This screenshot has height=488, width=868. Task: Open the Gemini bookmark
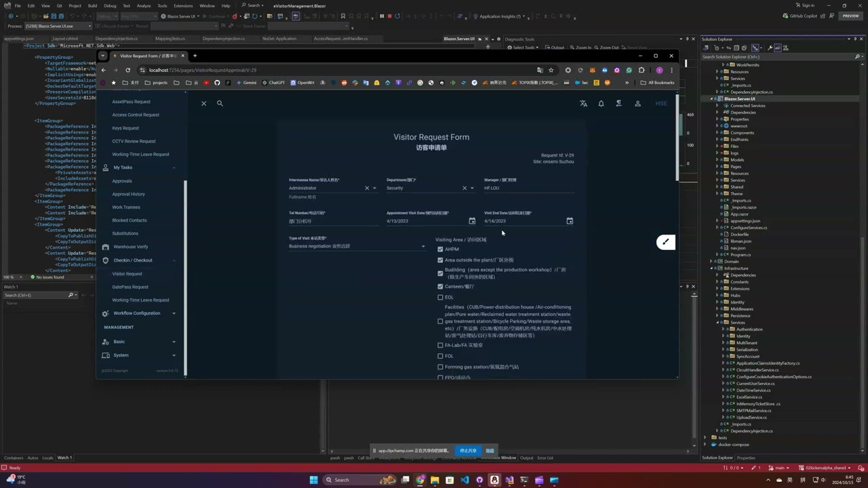(x=246, y=83)
